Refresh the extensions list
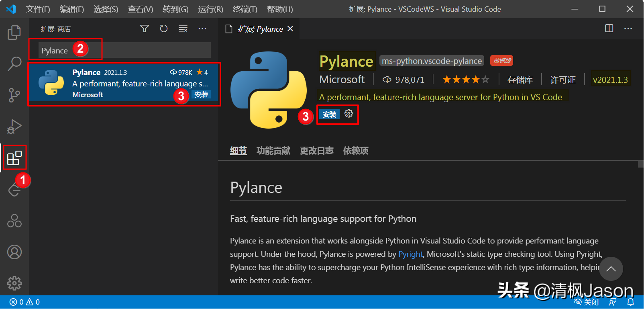Viewport: 644px width, 309px height. (x=164, y=29)
